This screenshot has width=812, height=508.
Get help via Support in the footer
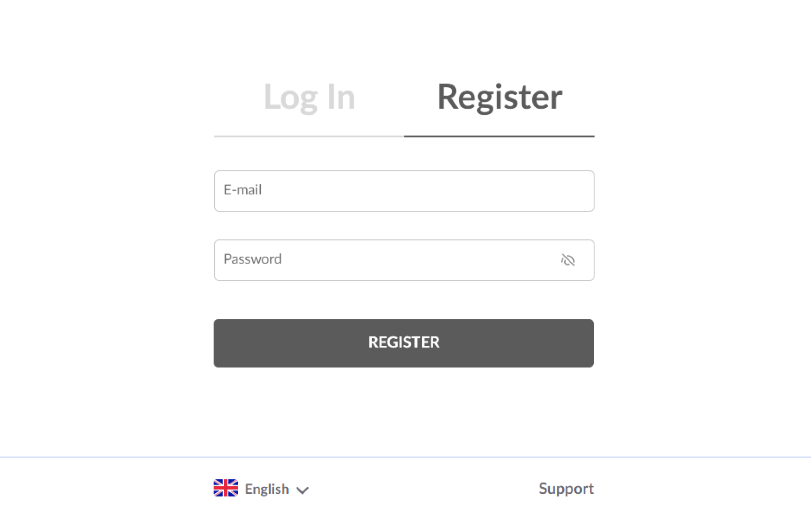[566, 489]
